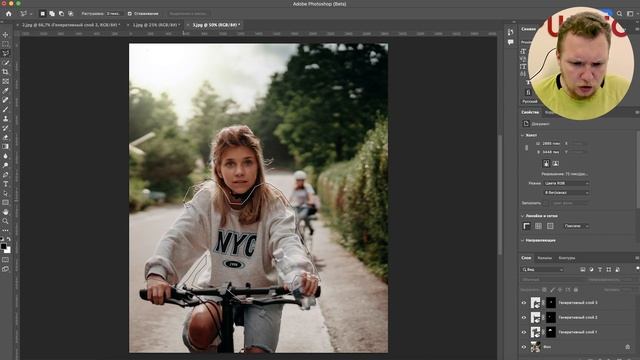Expand the Guides section in Properties

[x=522, y=240]
